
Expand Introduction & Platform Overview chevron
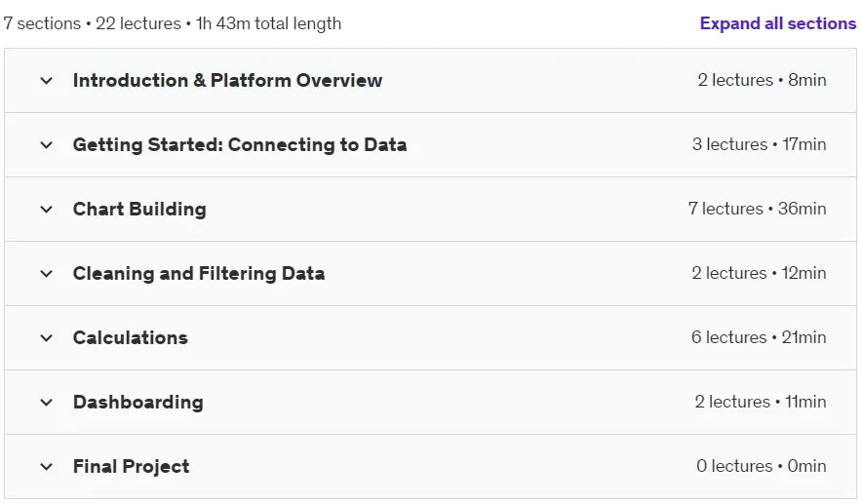46,81
